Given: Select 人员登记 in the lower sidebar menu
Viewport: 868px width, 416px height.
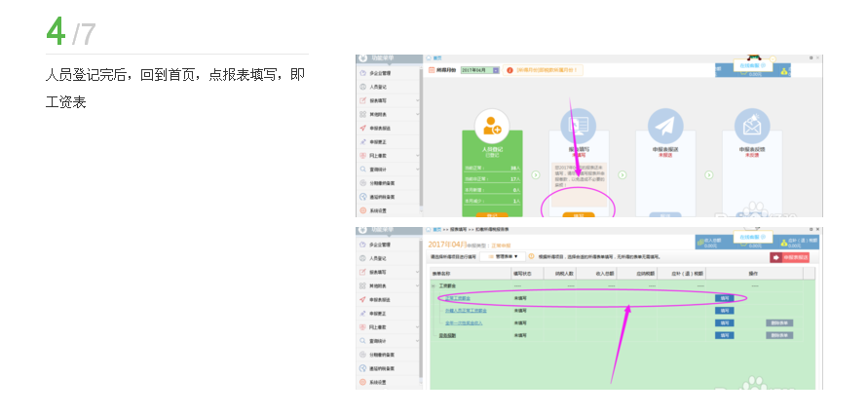Looking at the screenshot, I should (x=378, y=258).
